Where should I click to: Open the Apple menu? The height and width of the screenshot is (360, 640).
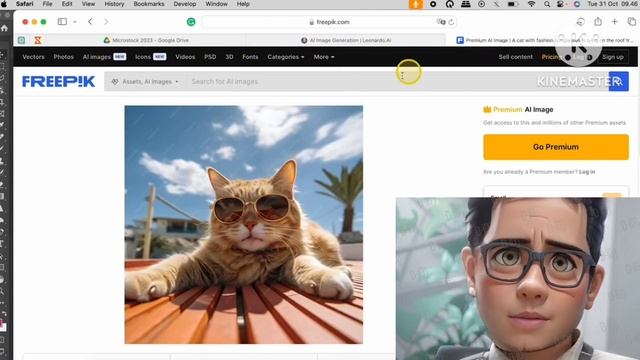point(4,4)
